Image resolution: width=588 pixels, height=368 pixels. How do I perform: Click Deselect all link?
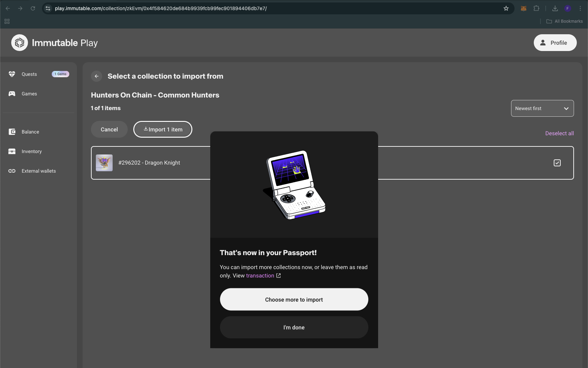pos(559,133)
